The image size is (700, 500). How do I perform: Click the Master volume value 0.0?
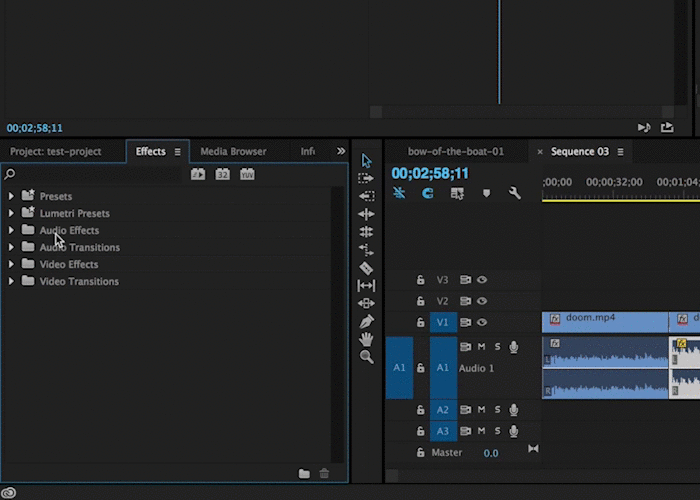491,453
